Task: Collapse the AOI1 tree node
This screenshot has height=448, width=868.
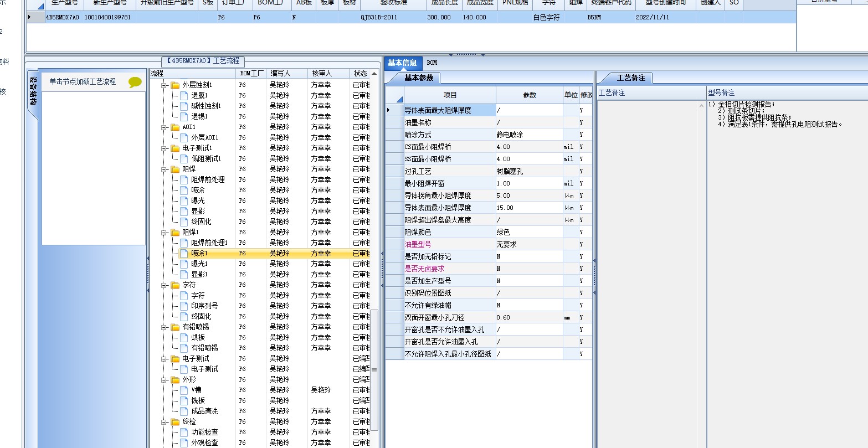Action: point(164,127)
